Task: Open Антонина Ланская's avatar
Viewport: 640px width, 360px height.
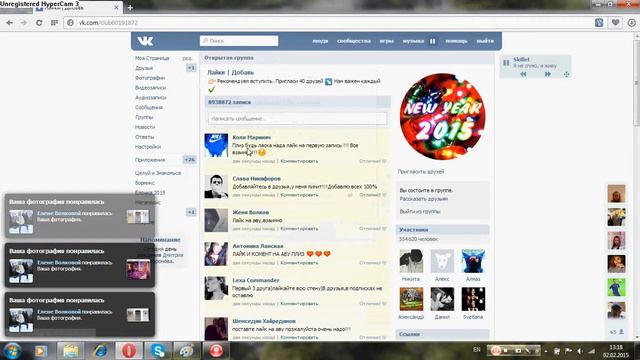Action: (x=216, y=254)
